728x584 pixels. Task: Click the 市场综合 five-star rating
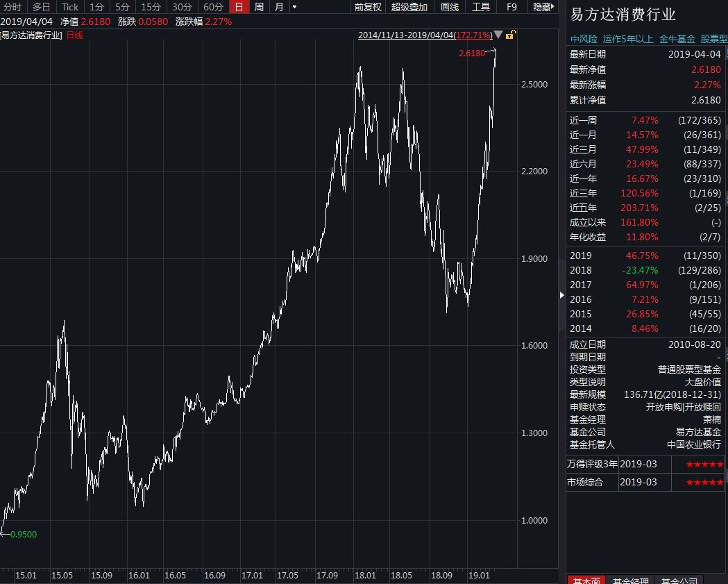coord(704,482)
